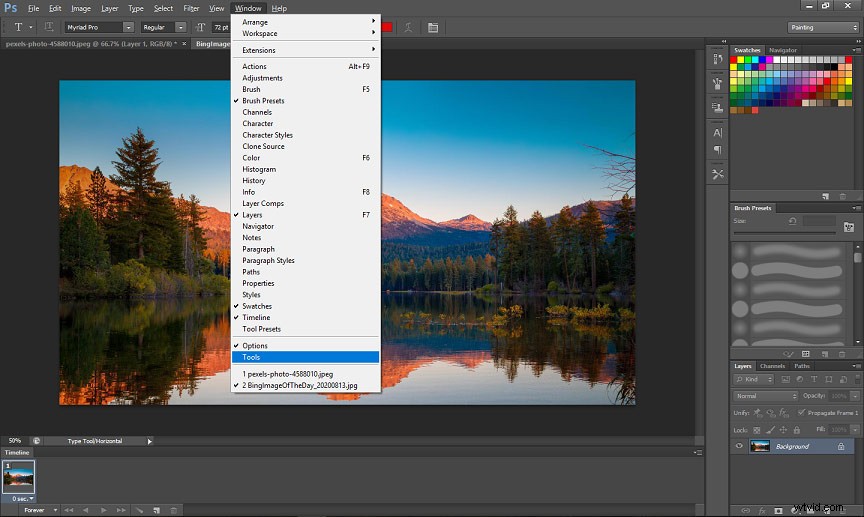This screenshot has width=864, height=517.
Task: Open the Clone Source panel icon in dock
Action: coord(717,107)
